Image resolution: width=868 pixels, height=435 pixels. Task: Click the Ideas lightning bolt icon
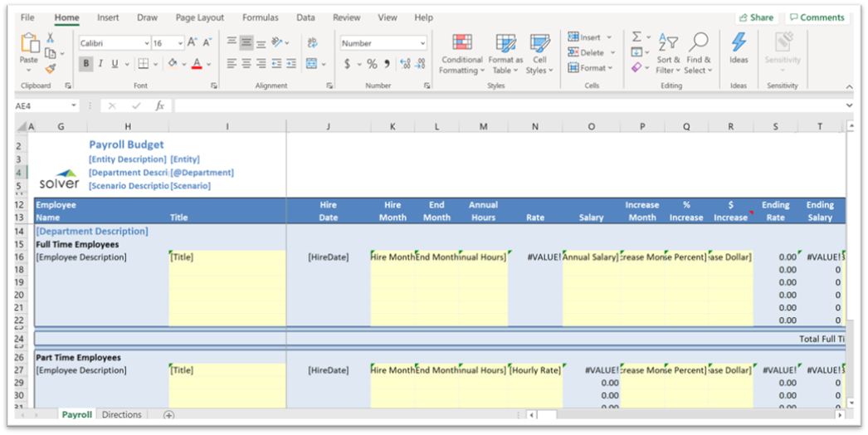(738, 48)
